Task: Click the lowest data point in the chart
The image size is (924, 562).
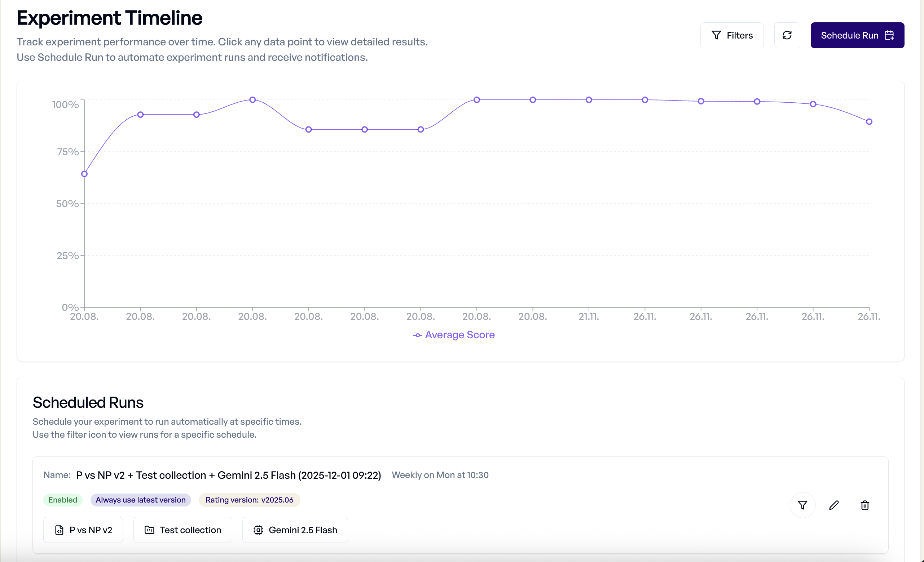Action: pos(84,174)
